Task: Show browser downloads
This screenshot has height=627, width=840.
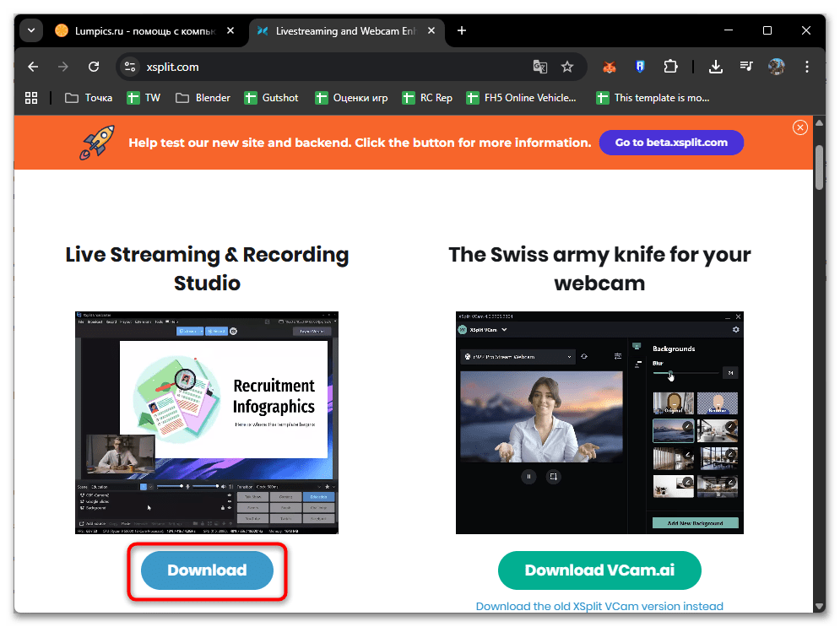Action: pyautogui.click(x=716, y=67)
